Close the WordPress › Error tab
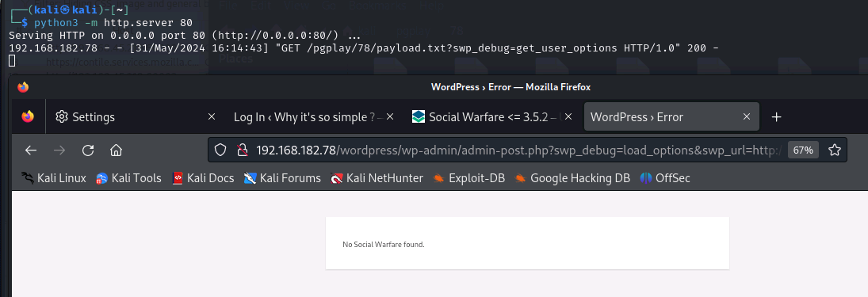The width and height of the screenshot is (868, 297). point(746,116)
